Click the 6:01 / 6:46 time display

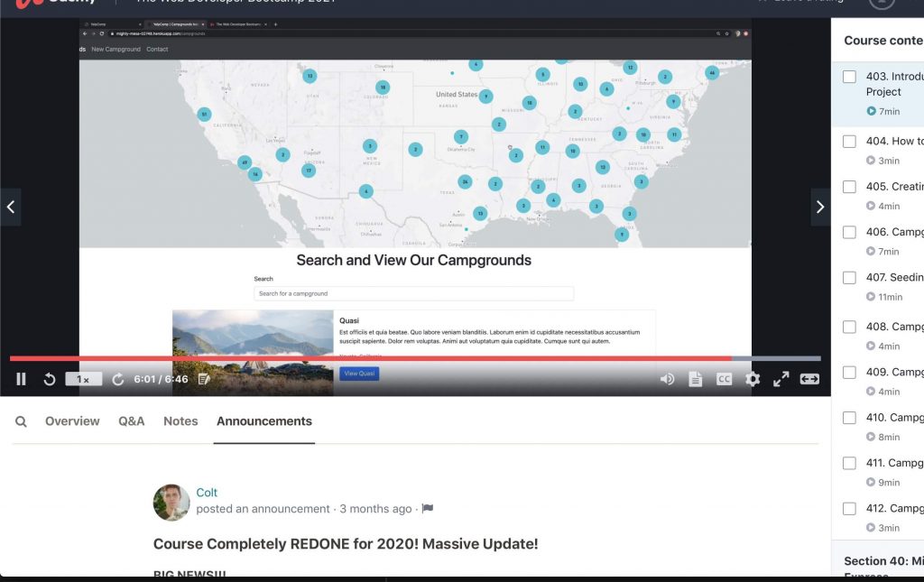click(161, 379)
